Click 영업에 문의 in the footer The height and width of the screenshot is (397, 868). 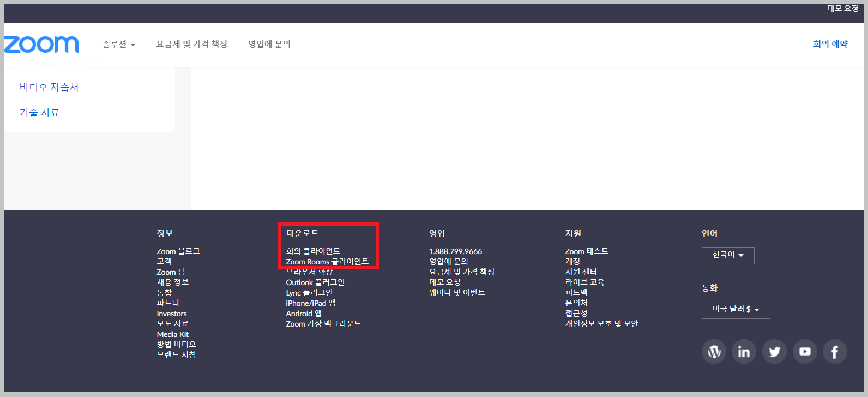(449, 262)
